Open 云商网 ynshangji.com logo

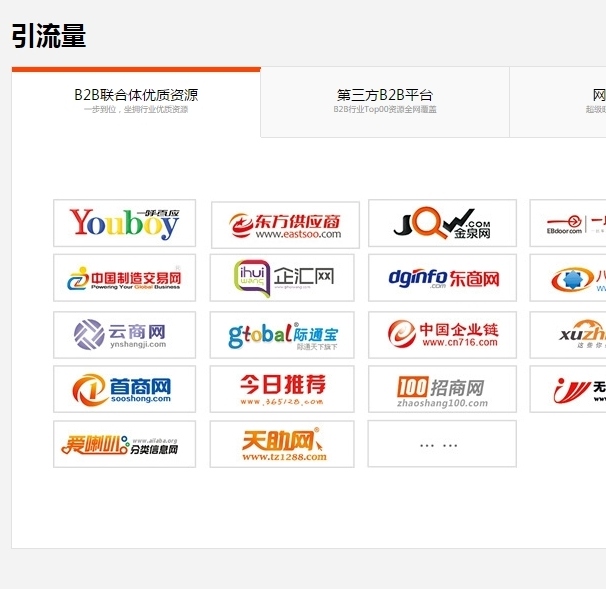124,335
